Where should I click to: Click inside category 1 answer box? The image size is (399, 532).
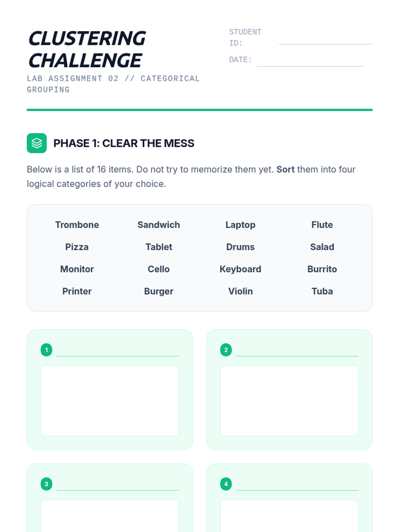[110, 401]
